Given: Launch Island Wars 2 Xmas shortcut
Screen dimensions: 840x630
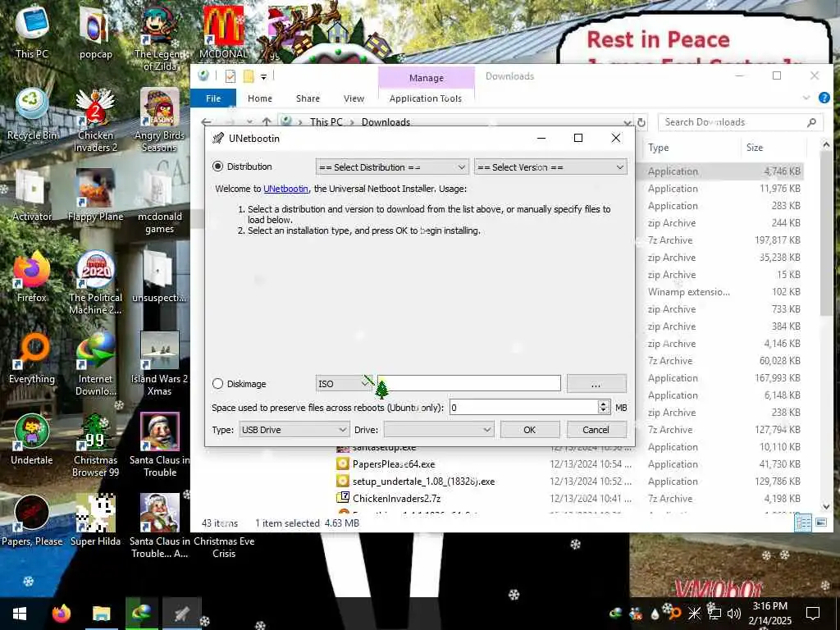Looking at the screenshot, I should pos(159,363).
